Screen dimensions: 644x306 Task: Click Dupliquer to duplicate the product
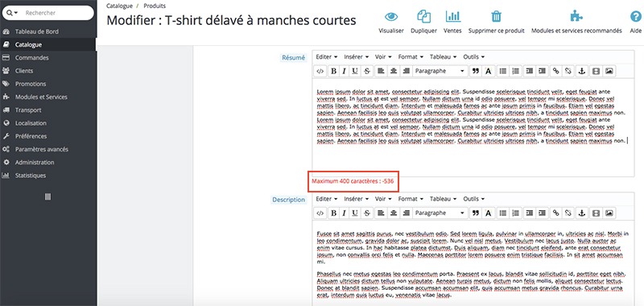[423, 23]
